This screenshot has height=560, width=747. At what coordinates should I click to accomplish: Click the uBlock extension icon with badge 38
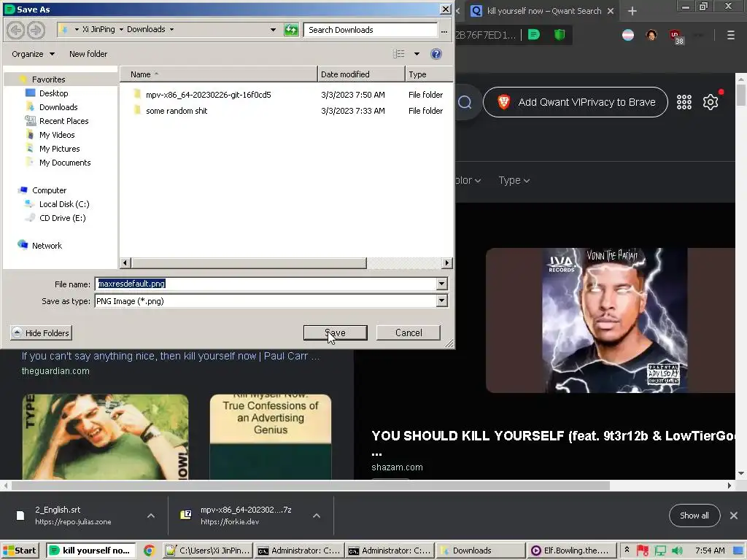[x=676, y=36]
